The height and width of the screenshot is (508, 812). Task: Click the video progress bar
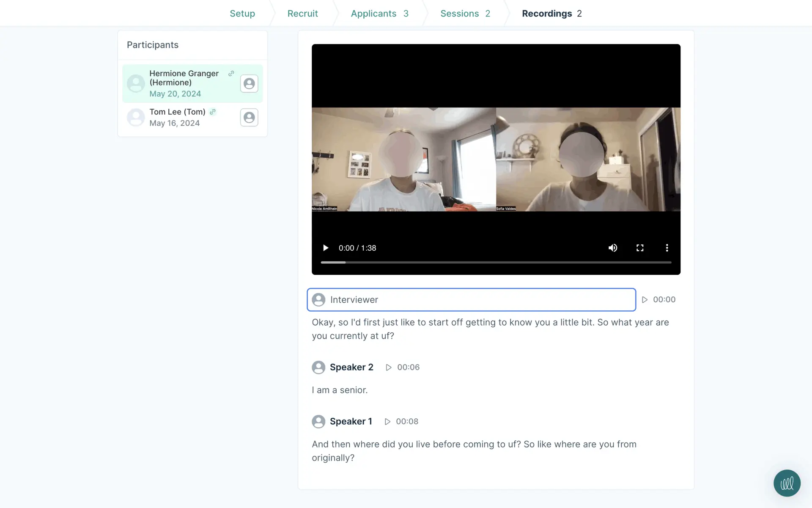(496, 262)
